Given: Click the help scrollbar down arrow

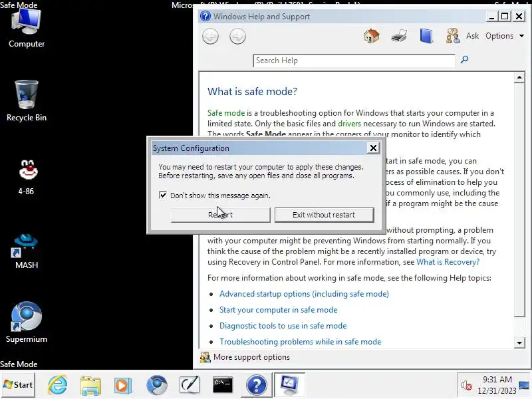Looking at the screenshot, I should pos(519,342).
